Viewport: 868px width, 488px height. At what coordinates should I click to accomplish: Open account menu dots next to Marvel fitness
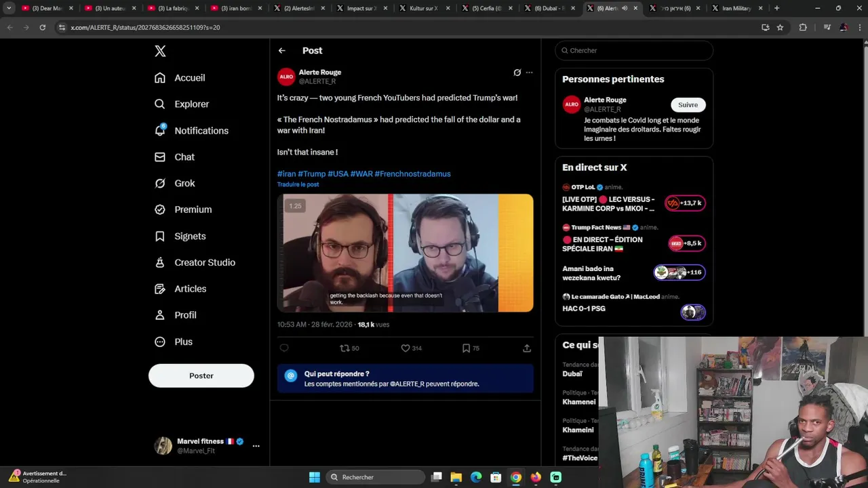pyautogui.click(x=256, y=446)
